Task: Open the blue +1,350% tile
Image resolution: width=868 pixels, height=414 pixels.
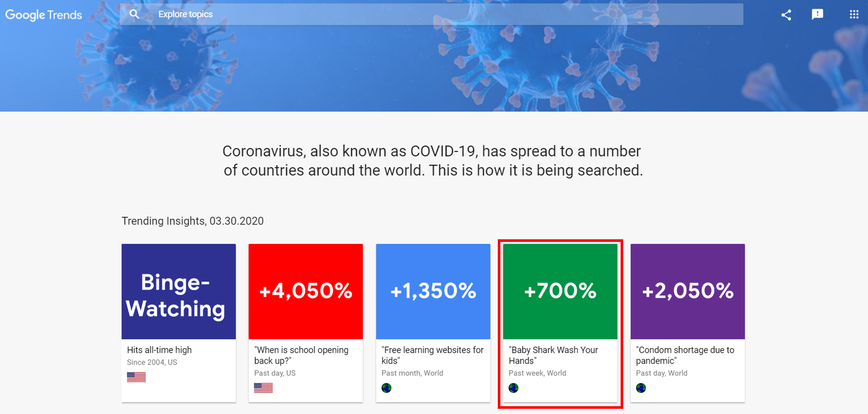Action: pyautogui.click(x=433, y=291)
